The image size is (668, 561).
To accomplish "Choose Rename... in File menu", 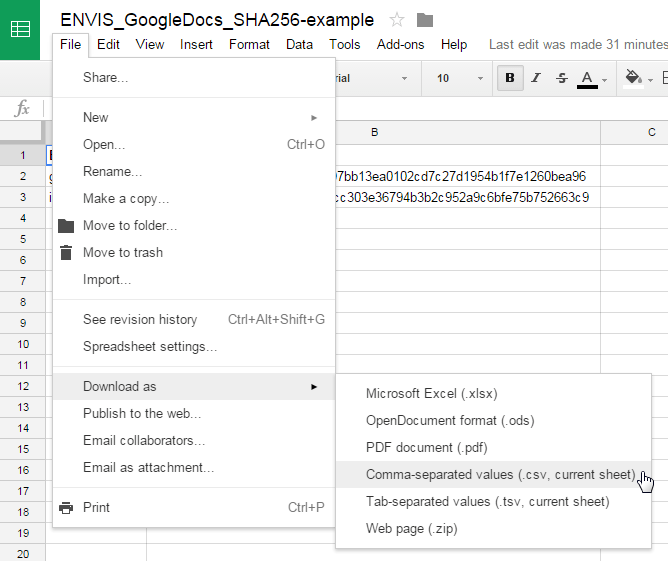I will click(194, 171).
